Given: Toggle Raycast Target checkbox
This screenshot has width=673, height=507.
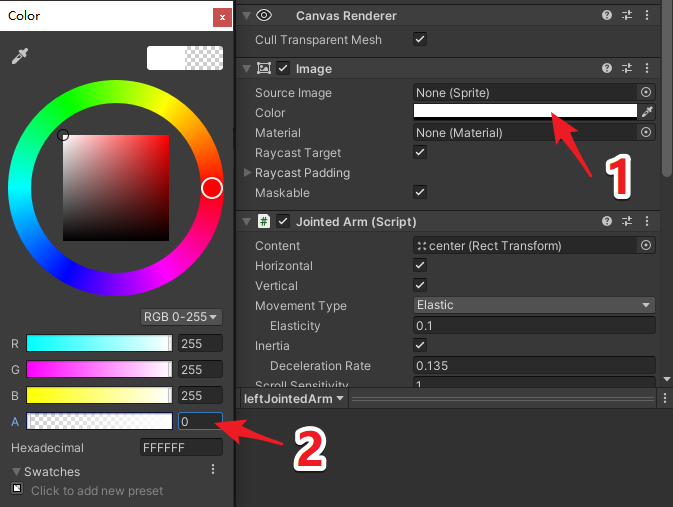Looking at the screenshot, I should click(x=420, y=152).
